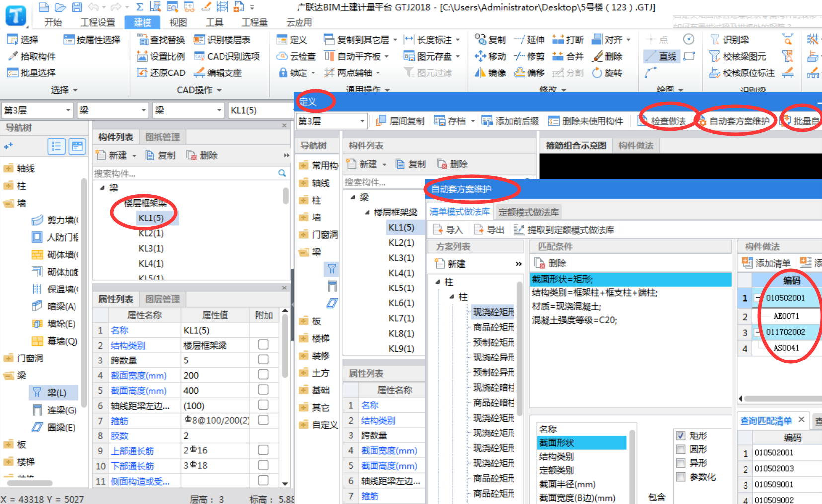Toggle 附加 checkbox for 上部通长筋 row
The height and width of the screenshot is (504, 822).
pyautogui.click(x=263, y=450)
